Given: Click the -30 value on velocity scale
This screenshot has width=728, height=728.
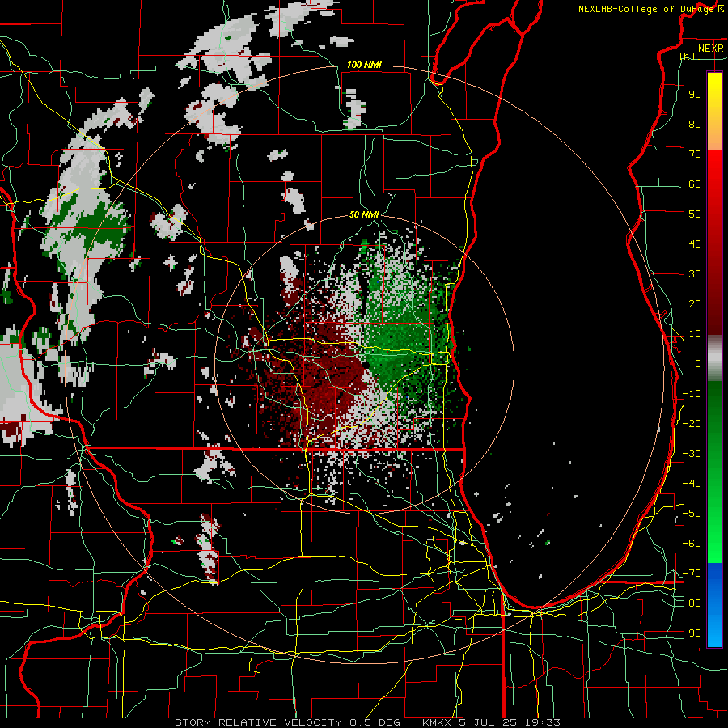Looking at the screenshot, I should (x=692, y=454).
